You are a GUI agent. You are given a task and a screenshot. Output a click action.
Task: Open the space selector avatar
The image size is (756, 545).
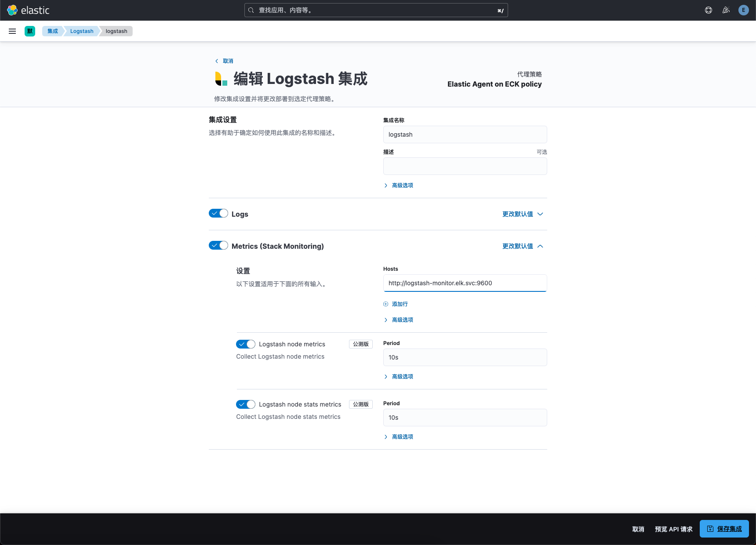click(x=30, y=31)
